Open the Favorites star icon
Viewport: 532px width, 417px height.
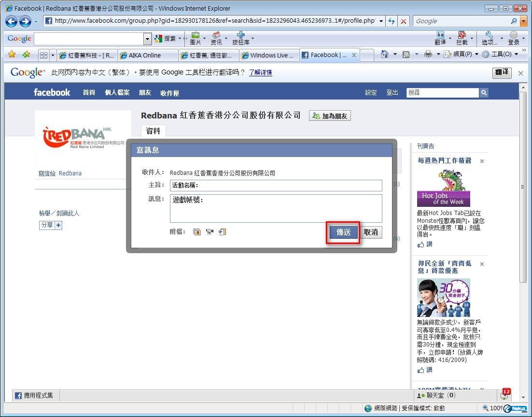[12, 54]
